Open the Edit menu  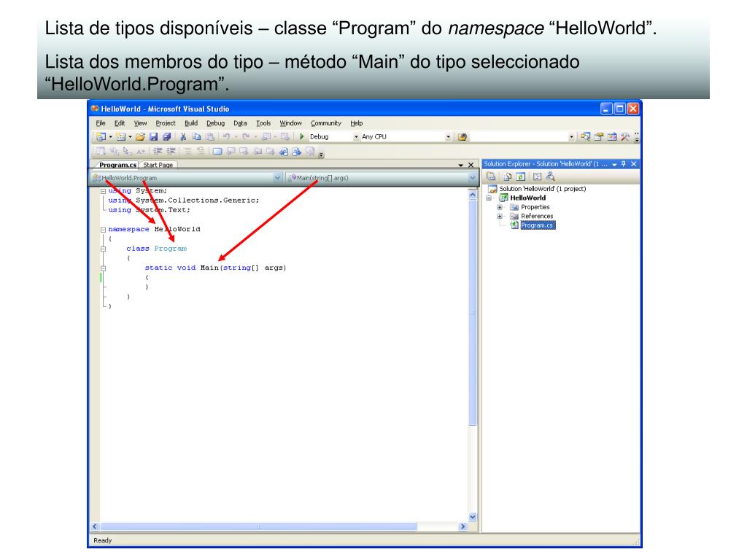(x=120, y=123)
